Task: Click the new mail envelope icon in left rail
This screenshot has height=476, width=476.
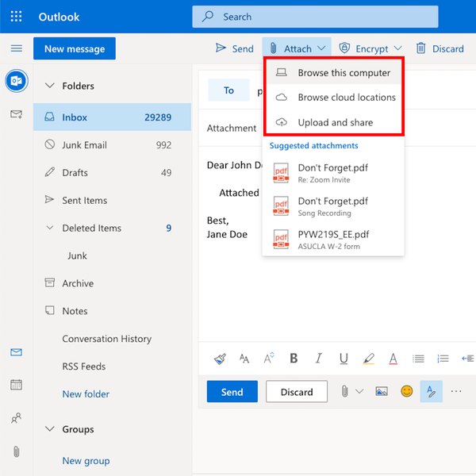Action: (16, 114)
